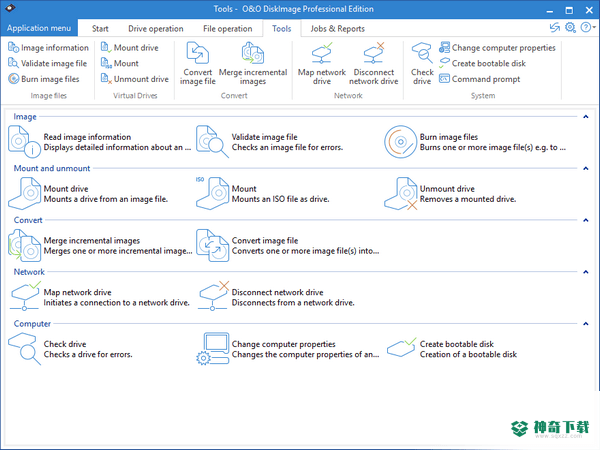This screenshot has height=450, width=600.
Task: Click Merge incremental images large icon
Action: (24, 245)
